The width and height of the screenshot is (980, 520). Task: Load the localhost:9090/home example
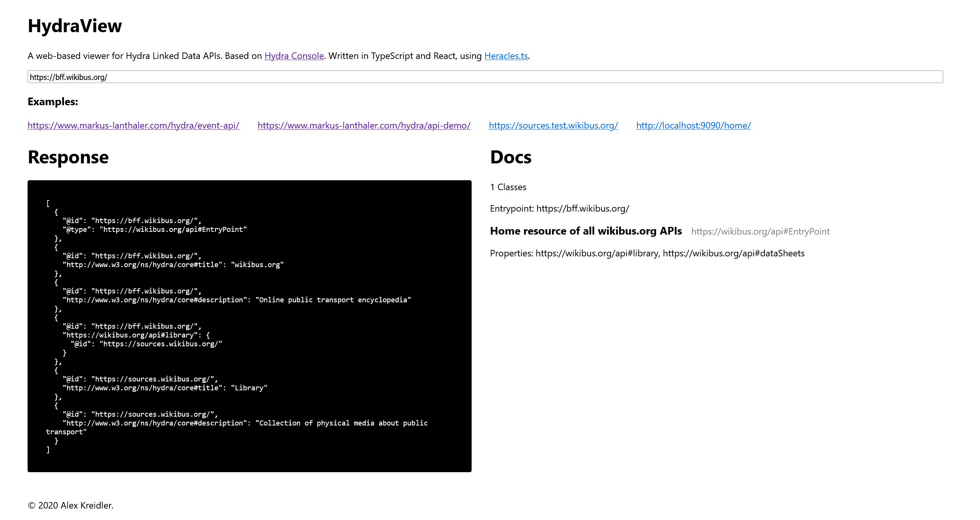click(x=693, y=126)
